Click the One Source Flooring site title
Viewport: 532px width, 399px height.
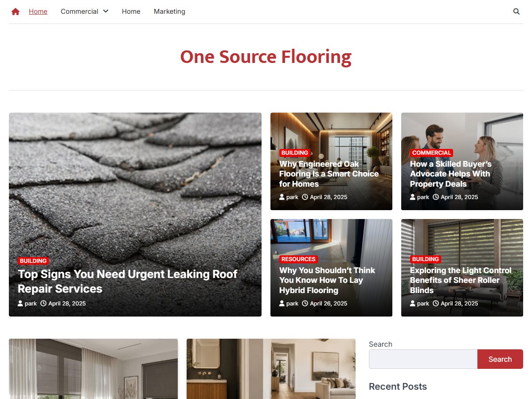coord(266,57)
